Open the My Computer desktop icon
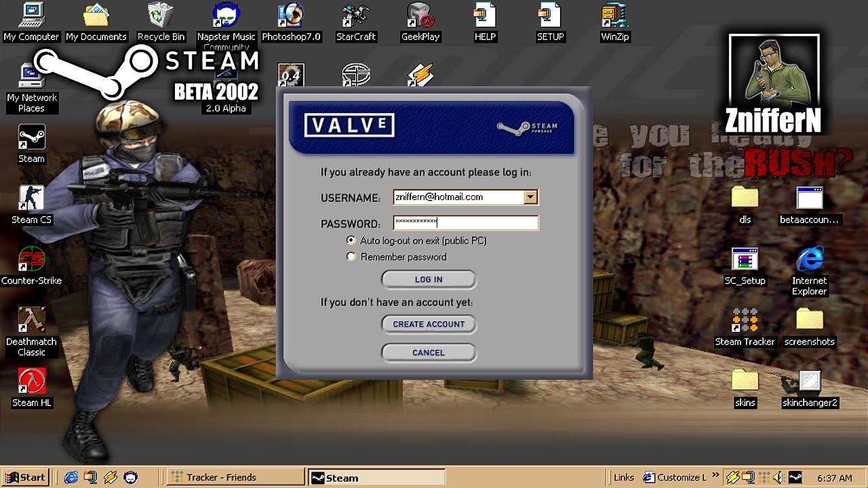 click(x=31, y=15)
